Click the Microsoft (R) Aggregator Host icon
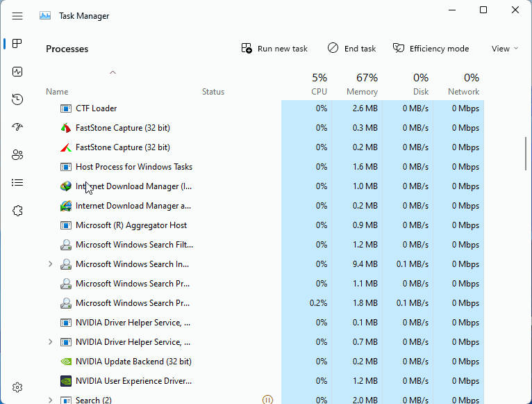 tap(66, 225)
